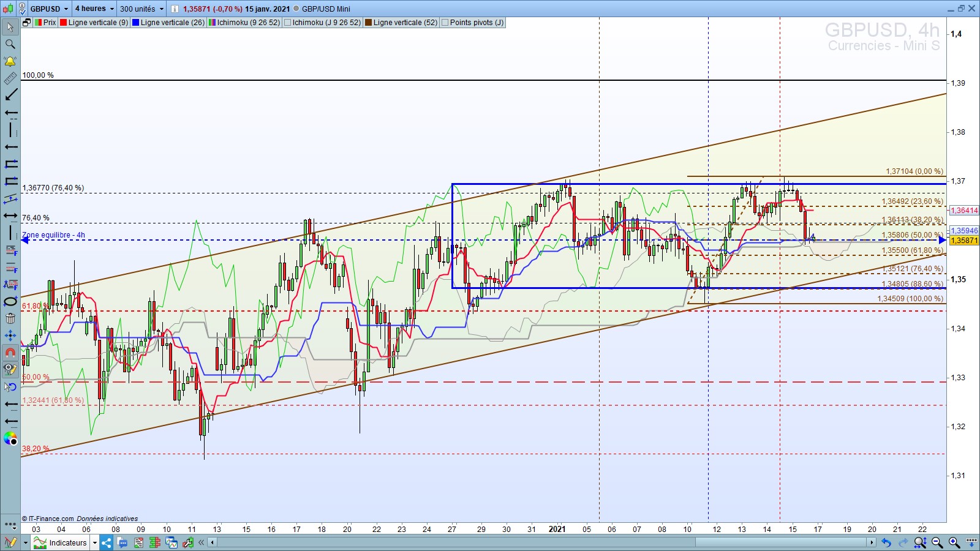Open the color wheel picker
Image resolution: width=980 pixels, height=551 pixels.
(10, 438)
